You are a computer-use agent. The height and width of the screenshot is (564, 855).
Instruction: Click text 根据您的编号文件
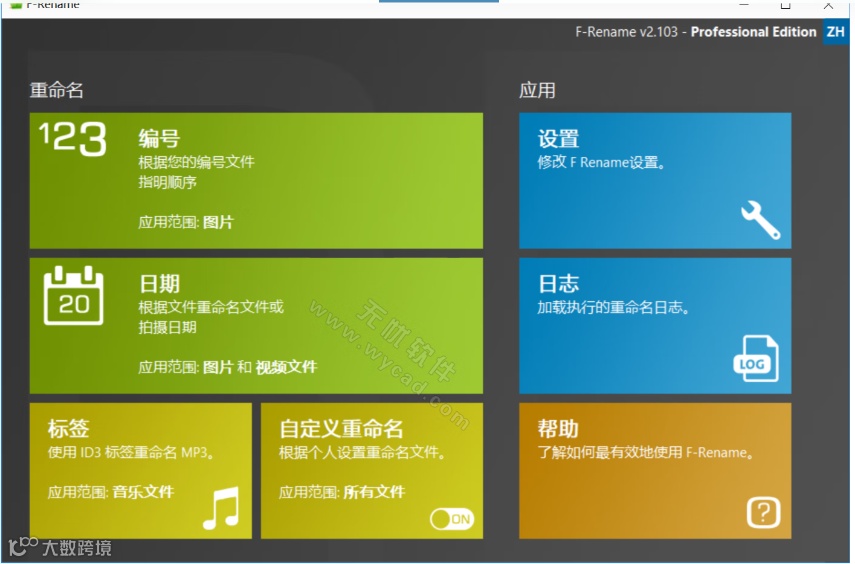tap(196, 162)
